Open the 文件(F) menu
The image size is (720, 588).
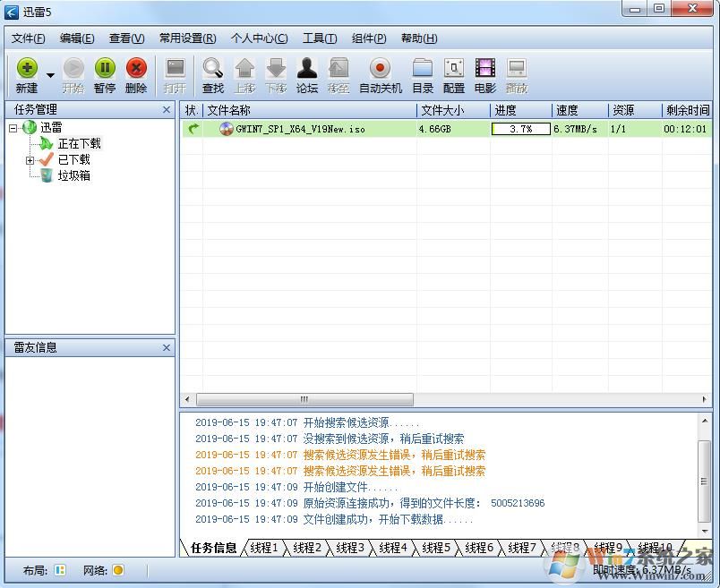click(28, 38)
